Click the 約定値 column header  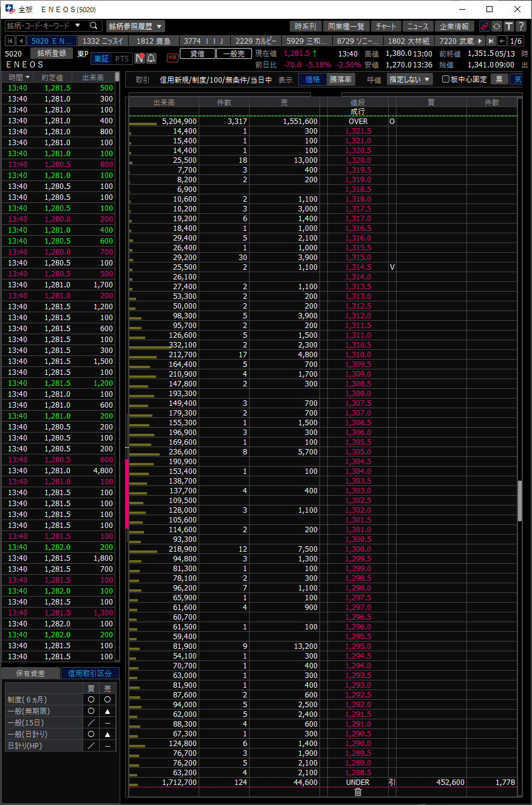point(52,77)
